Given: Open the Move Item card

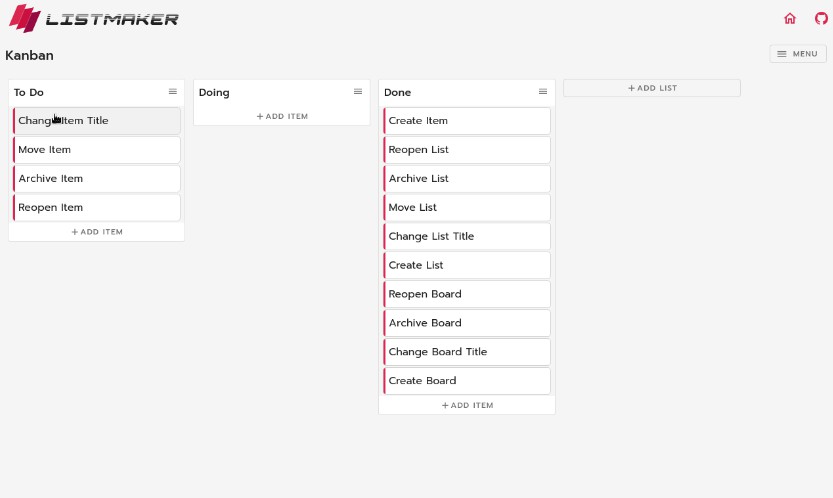Looking at the screenshot, I should (x=97, y=150).
